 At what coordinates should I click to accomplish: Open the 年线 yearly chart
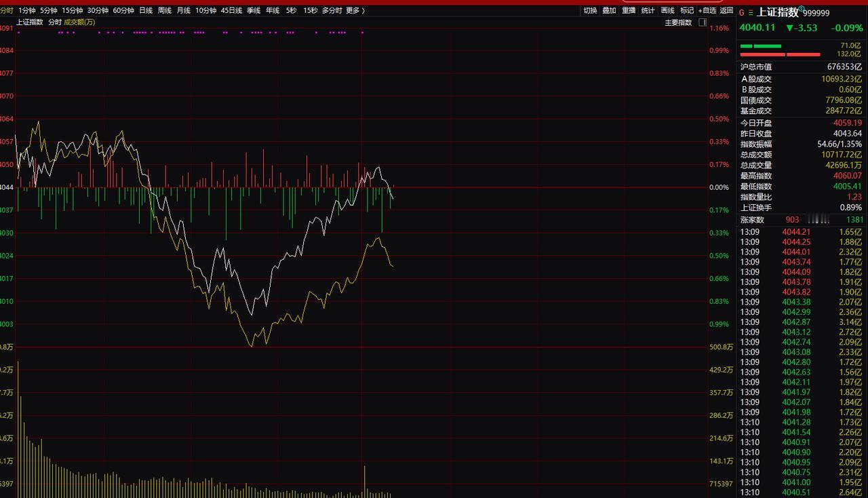[273, 10]
